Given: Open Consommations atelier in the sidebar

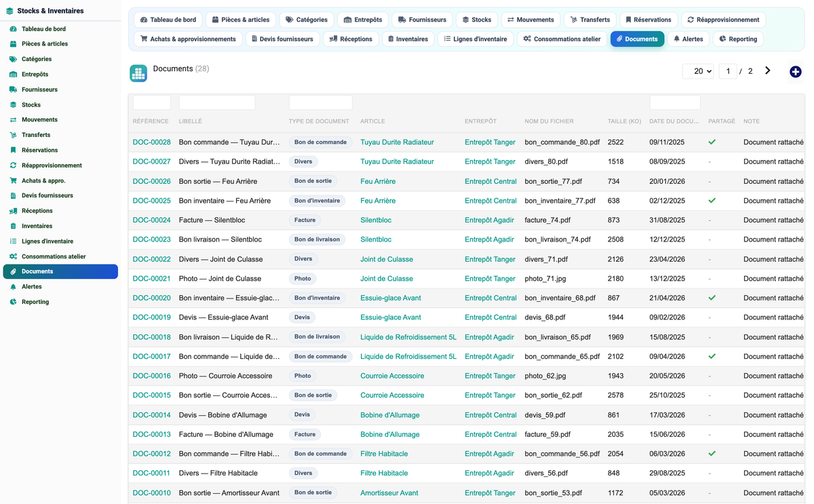Looking at the screenshot, I should 54,256.
